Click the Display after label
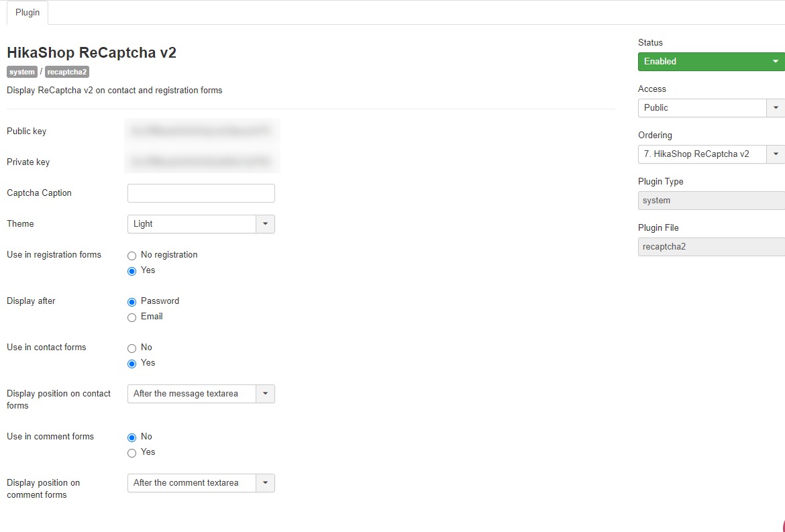 pos(31,301)
